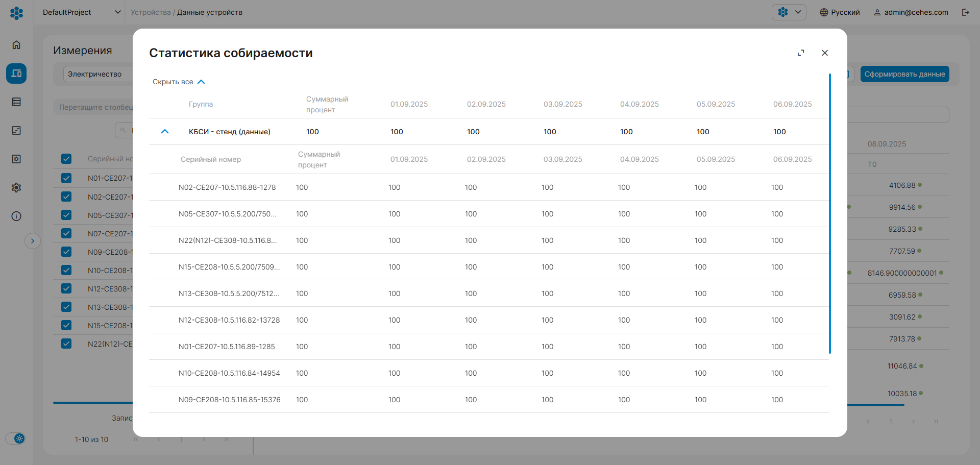
Task: Collapse the КБСИ - стенд (данные) group
Action: pos(165,132)
